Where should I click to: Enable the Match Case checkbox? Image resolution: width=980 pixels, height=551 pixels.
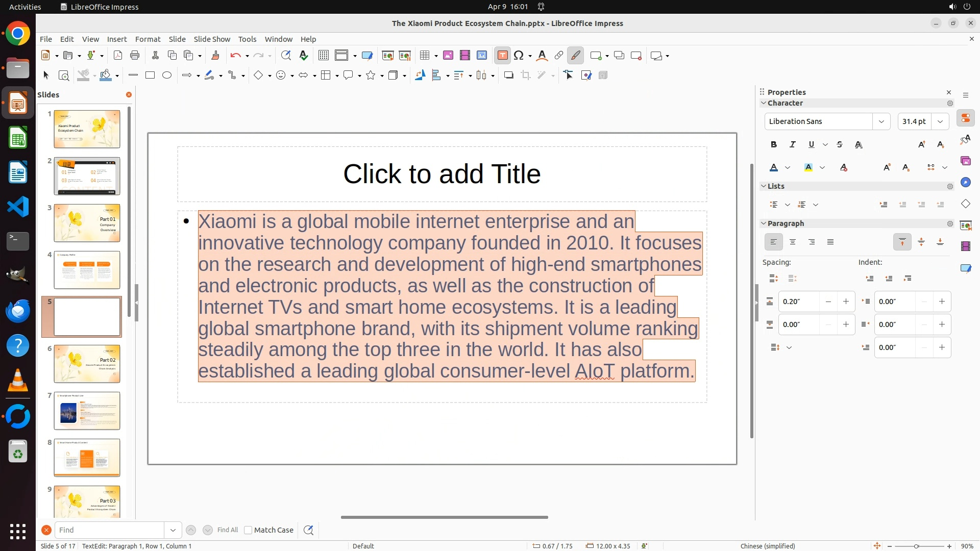coord(248,530)
